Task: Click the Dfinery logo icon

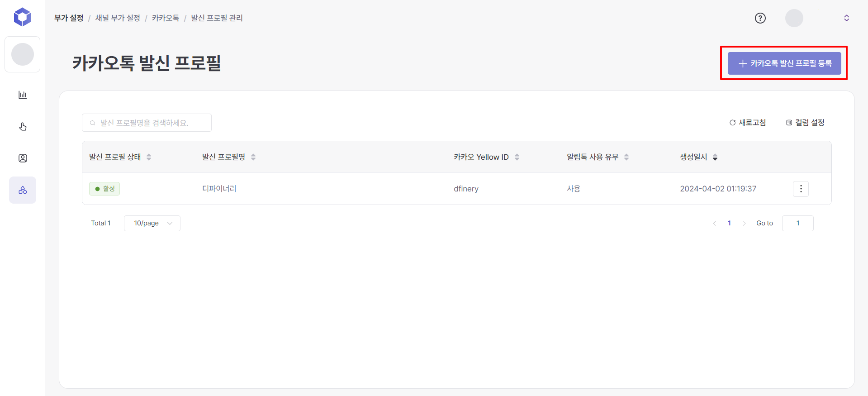Action: [x=22, y=17]
